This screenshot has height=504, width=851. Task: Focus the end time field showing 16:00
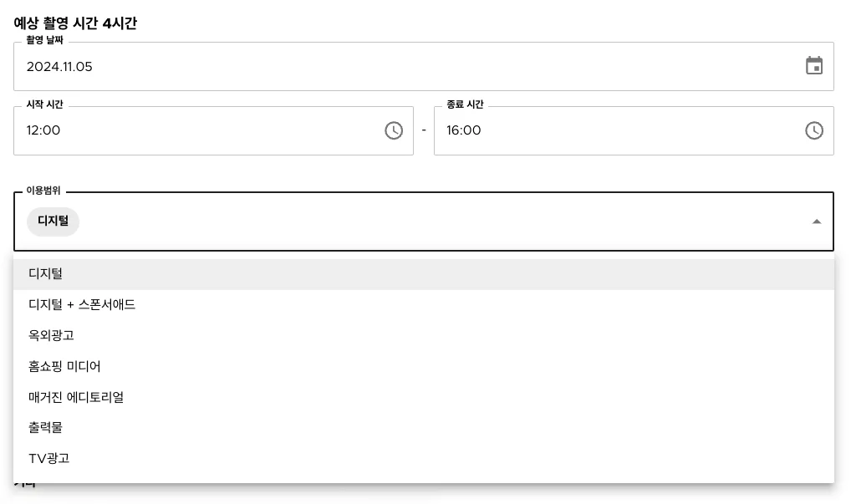coord(464,130)
